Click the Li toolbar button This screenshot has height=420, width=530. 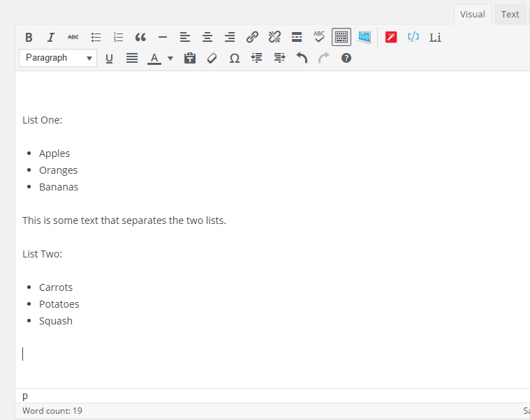point(435,37)
